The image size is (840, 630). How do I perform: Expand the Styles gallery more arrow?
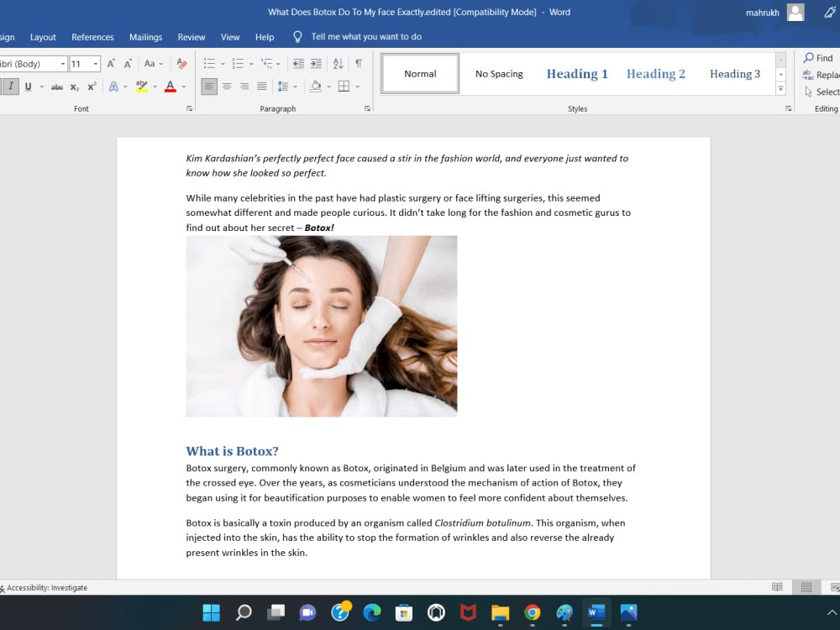[780, 87]
